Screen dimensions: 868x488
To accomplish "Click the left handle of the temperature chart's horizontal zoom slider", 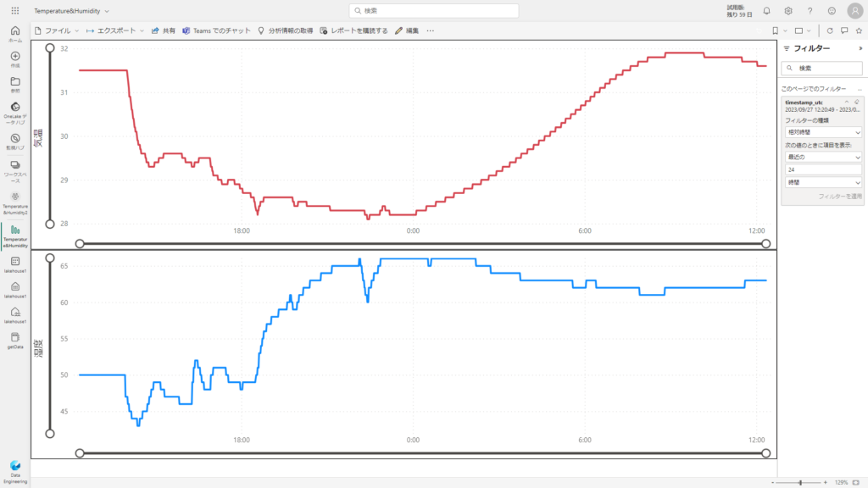I will pyautogui.click(x=80, y=244).
